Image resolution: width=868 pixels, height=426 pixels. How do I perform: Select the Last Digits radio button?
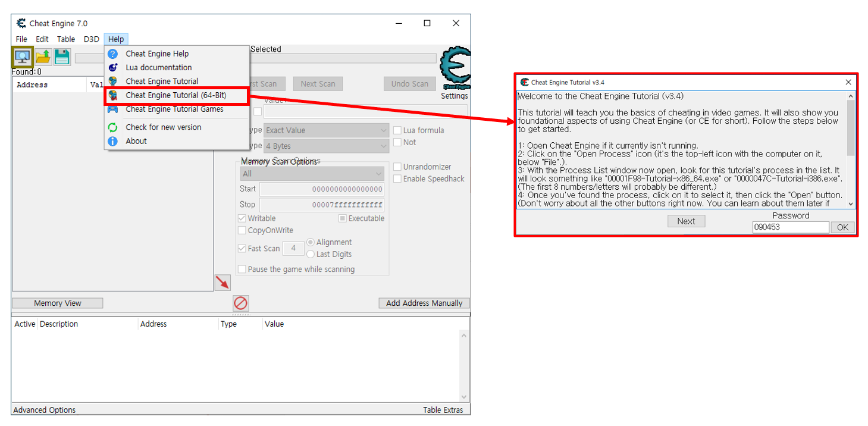click(311, 254)
